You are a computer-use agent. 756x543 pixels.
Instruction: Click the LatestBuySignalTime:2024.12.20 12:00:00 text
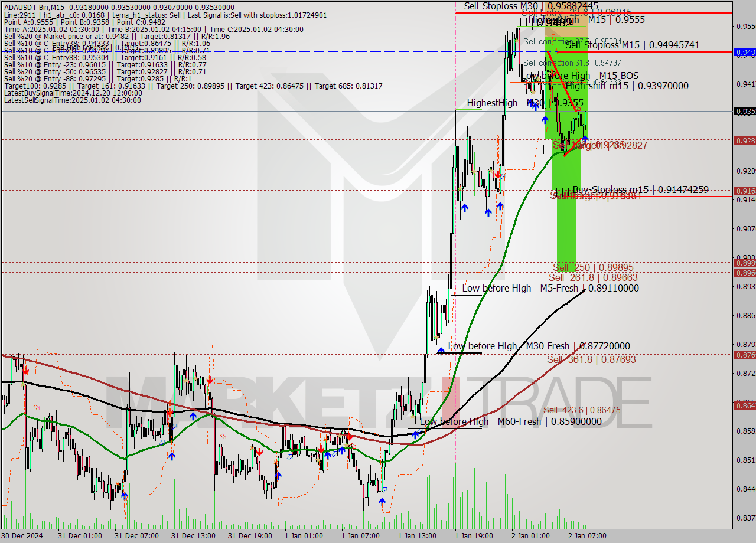pos(73,93)
